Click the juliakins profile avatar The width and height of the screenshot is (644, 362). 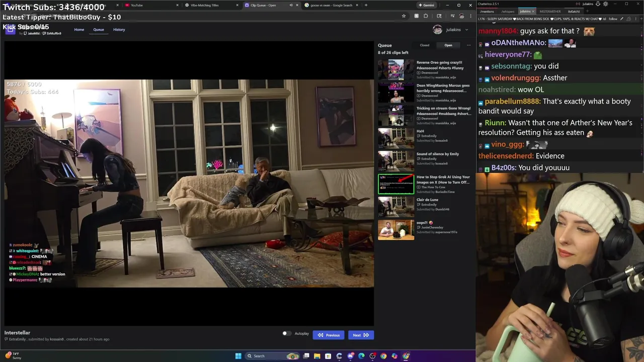(438, 30)
